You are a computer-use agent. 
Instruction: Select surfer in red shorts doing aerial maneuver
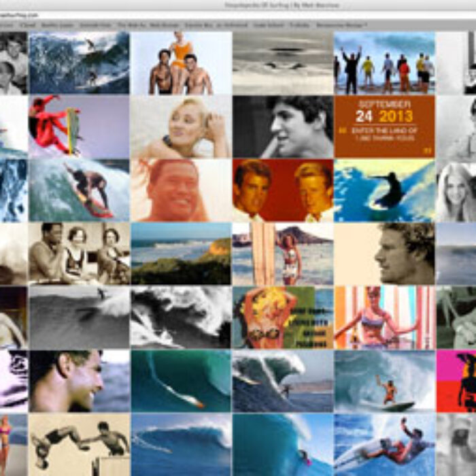pyautogui.click(x=385, y=445)
